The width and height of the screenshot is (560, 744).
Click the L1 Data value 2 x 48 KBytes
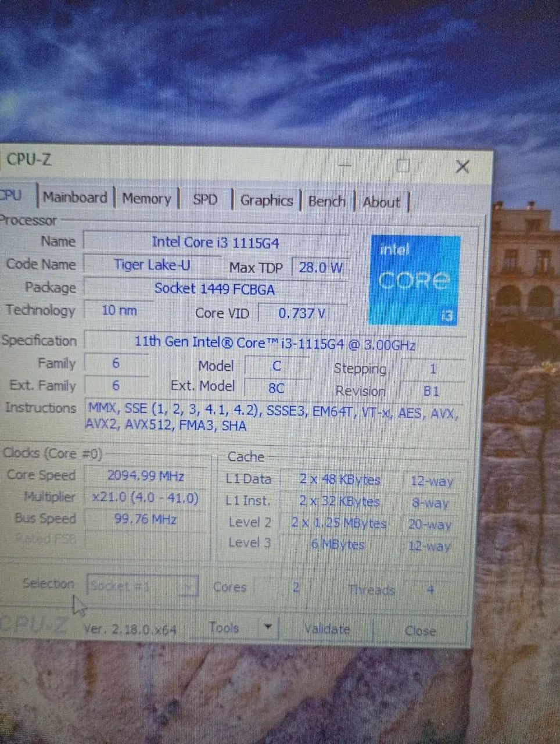pos(340,480)
